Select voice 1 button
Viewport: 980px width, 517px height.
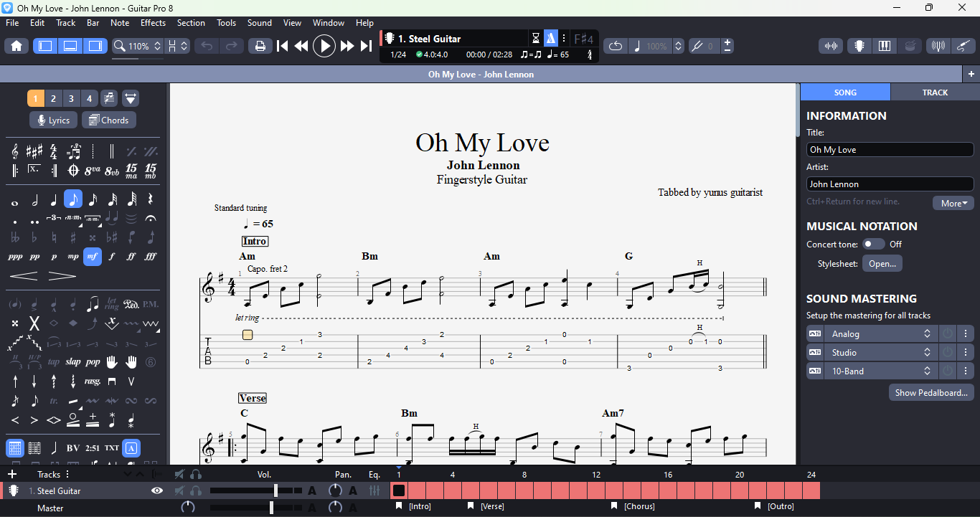coord(35,98)
